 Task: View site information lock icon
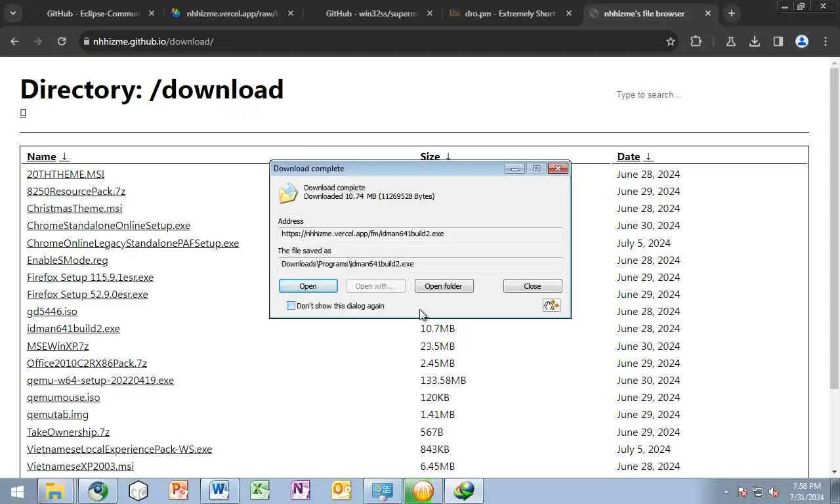coord(86,41)
